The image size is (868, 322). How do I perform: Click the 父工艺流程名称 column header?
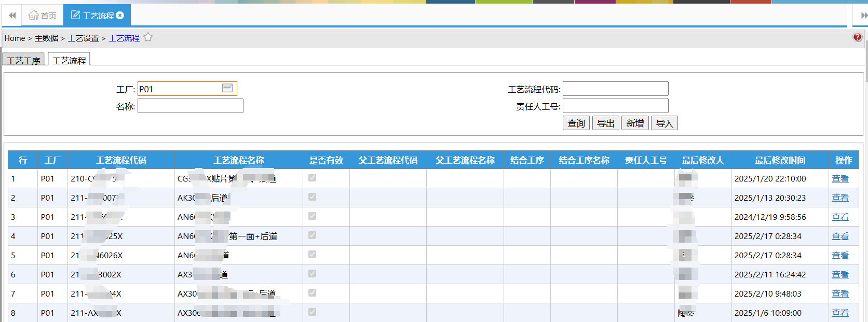coord(465,160)
